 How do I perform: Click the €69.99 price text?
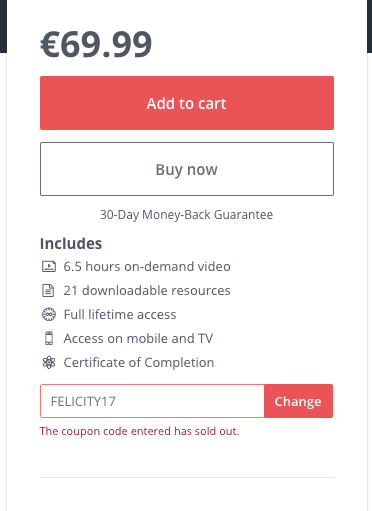96,44
